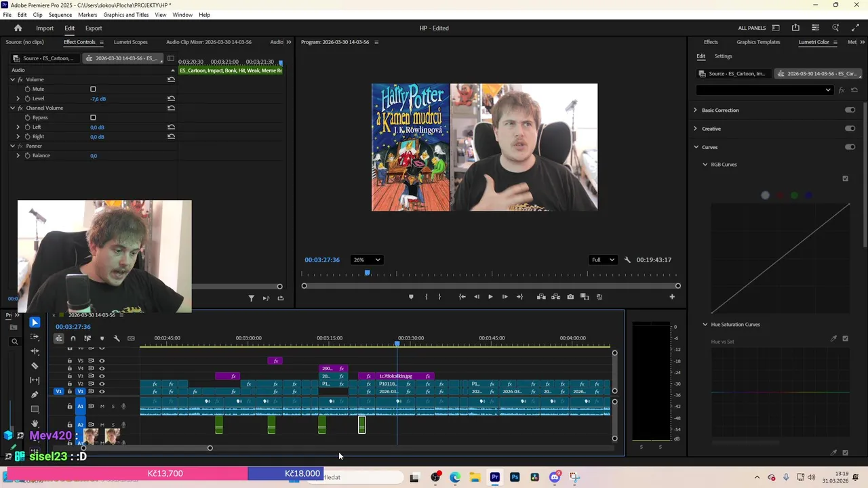Add a marker from timeline header

coord(102,338)
